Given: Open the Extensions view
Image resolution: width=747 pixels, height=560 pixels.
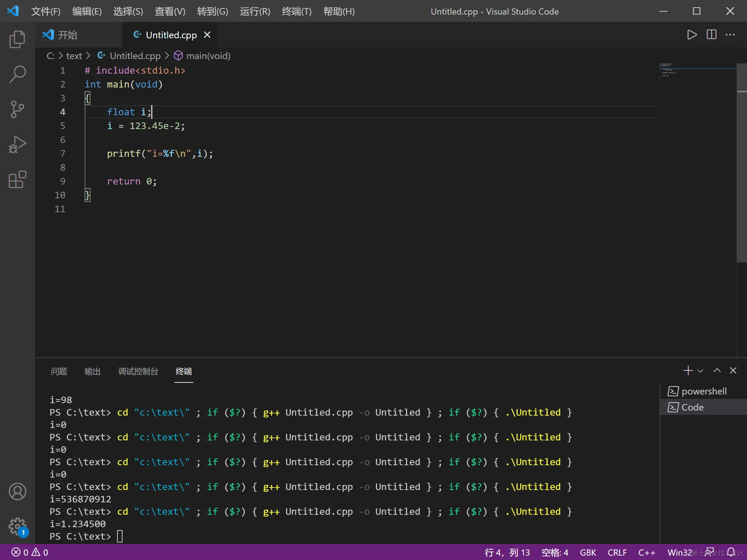Looking at the screenshot, I should point(17,179).
